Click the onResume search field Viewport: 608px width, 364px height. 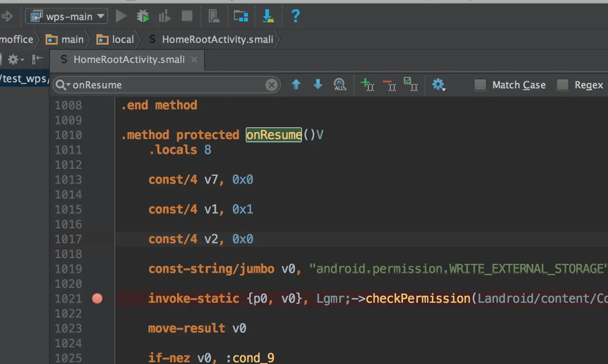(x=166, y=85)
